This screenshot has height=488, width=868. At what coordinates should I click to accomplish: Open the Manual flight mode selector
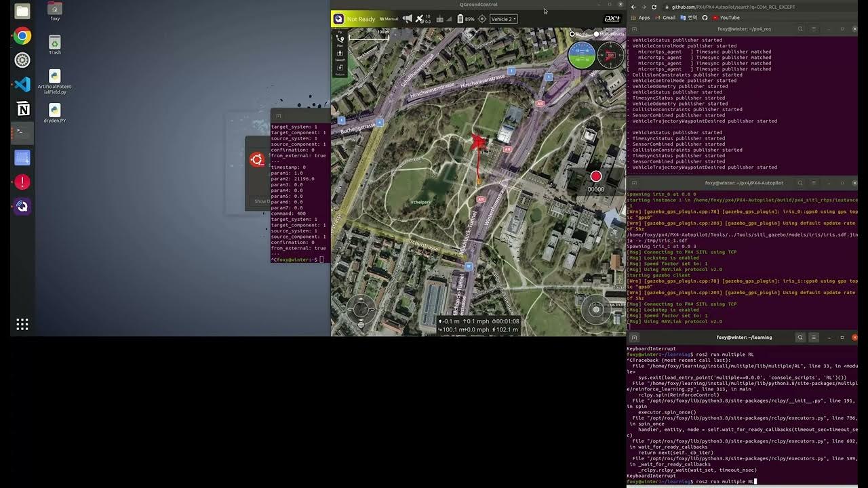[x=389, y=19]
